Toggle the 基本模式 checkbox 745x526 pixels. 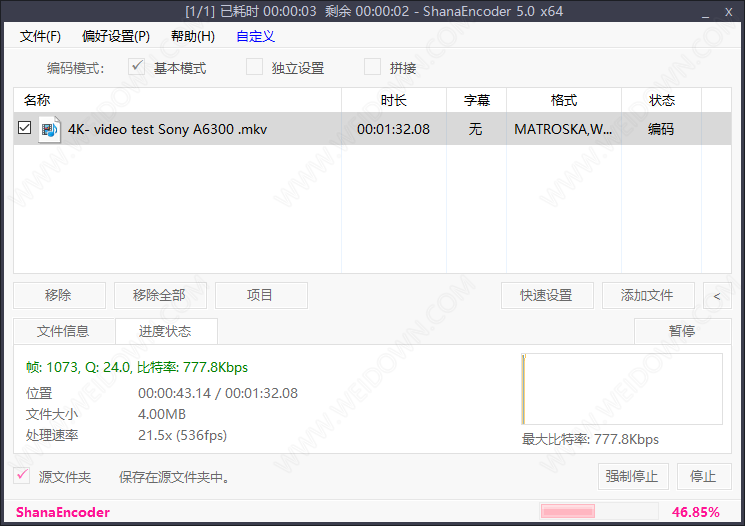[x=138, y=68]
